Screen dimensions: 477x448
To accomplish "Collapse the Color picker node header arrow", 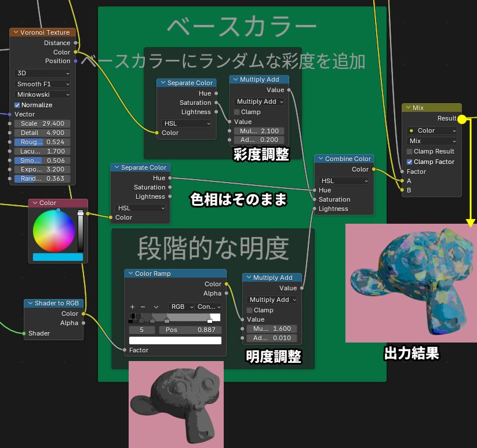I will coord(34,203).
